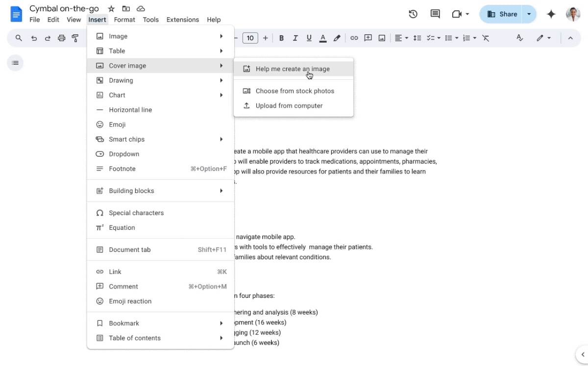
Task: Show the document outline panel
Action: [x=15, y=63]
